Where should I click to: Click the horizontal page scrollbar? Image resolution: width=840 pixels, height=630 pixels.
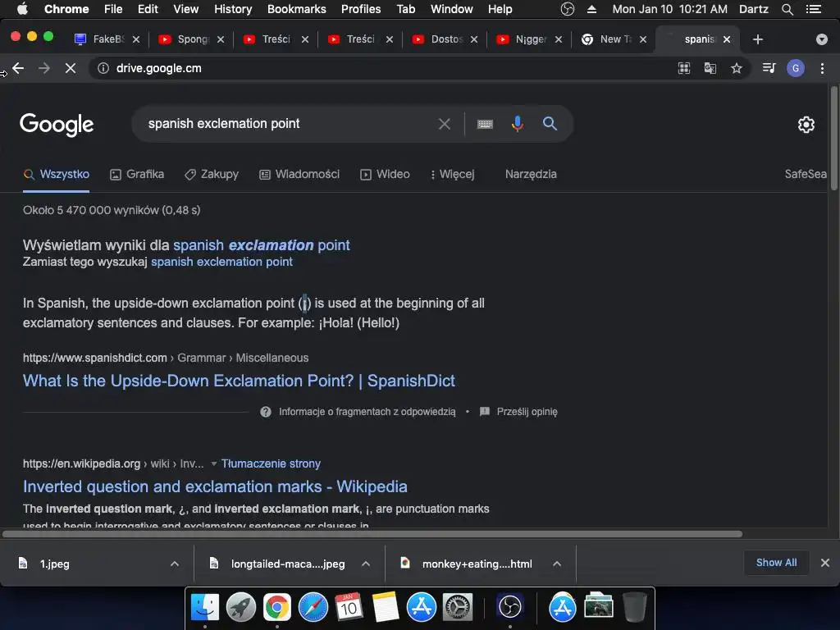click(x=372, y=534)
